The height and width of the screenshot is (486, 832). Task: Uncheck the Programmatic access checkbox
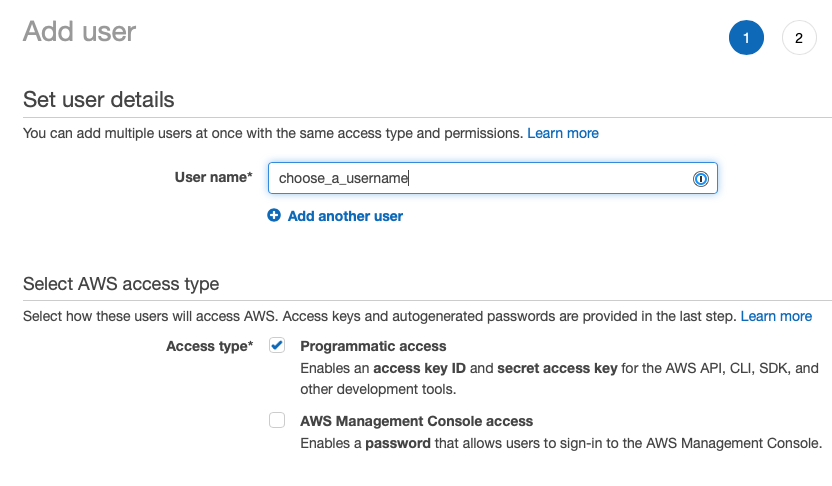click(x=277, y=345)
